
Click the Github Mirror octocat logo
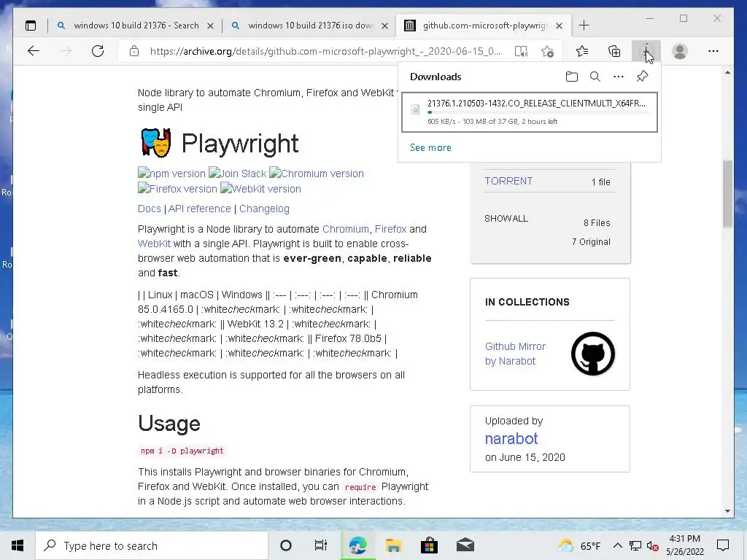(x=592, y=354)
